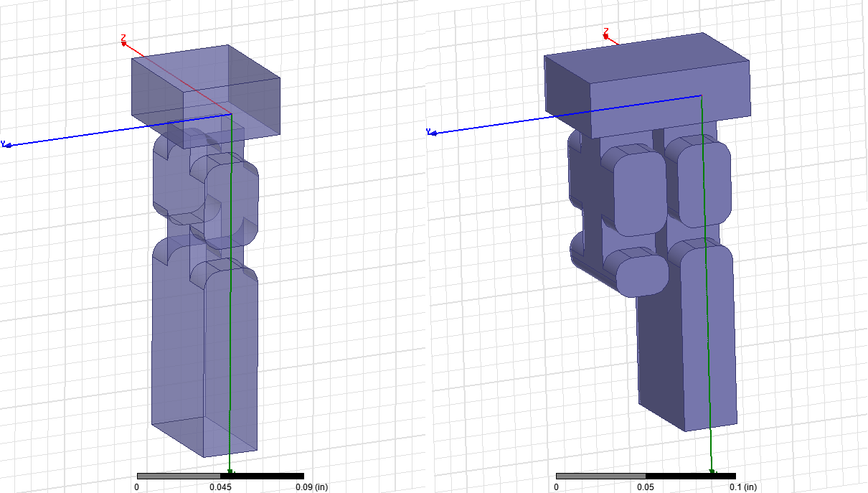
Task: Click the '0.1 (in)' scale bar label
Action: pos(742,487)
